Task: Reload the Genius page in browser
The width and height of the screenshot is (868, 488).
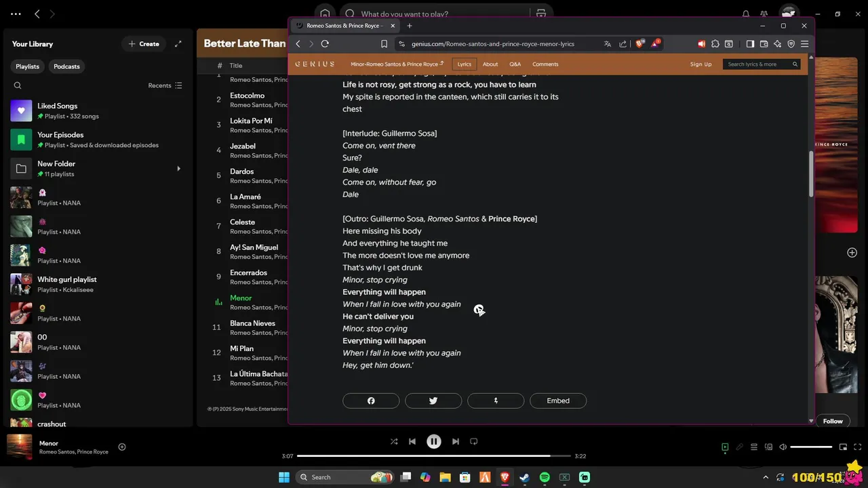Action: 325,43
